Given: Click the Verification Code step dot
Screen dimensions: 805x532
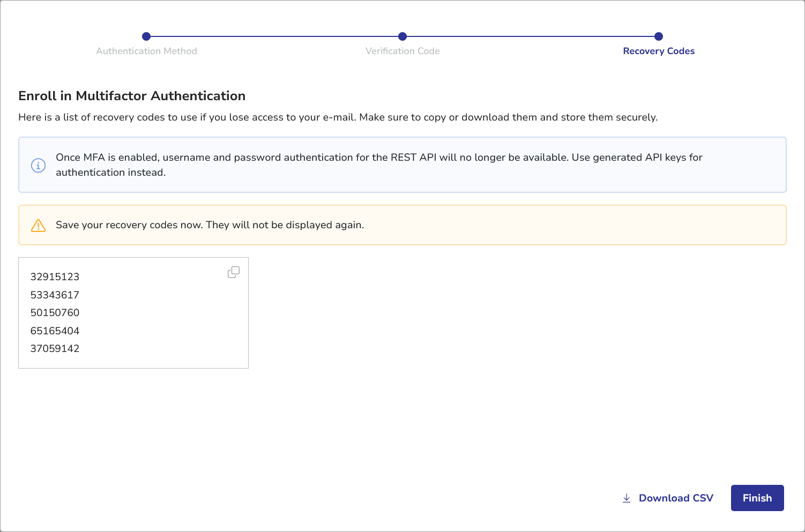Looking at the screenshot, I should (403, 36).
